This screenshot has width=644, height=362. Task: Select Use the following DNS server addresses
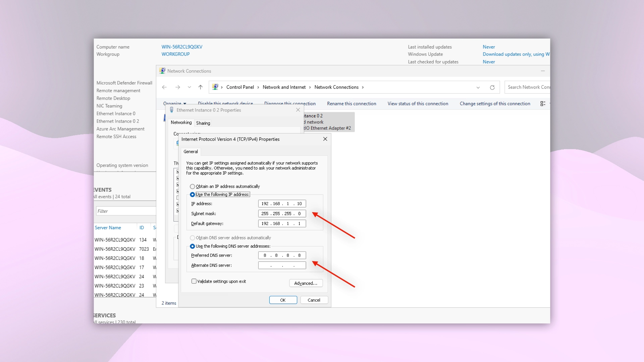tap(193, 246)
